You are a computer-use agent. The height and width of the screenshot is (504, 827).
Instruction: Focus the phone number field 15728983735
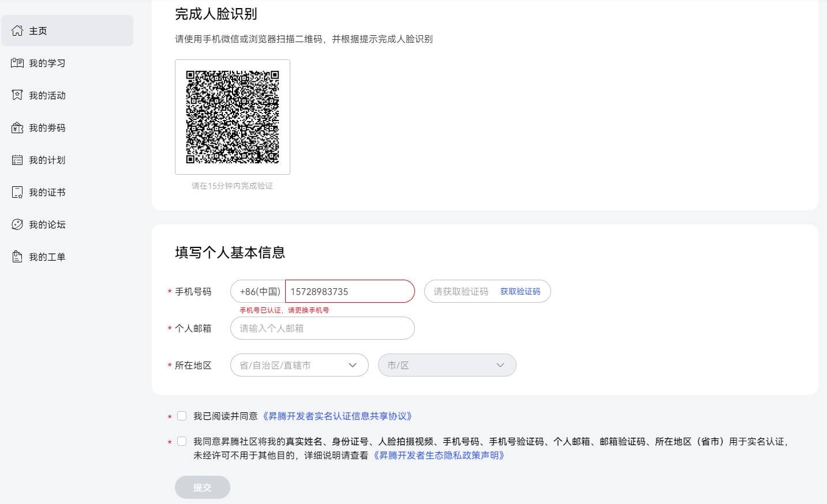(x=350, y=291)
